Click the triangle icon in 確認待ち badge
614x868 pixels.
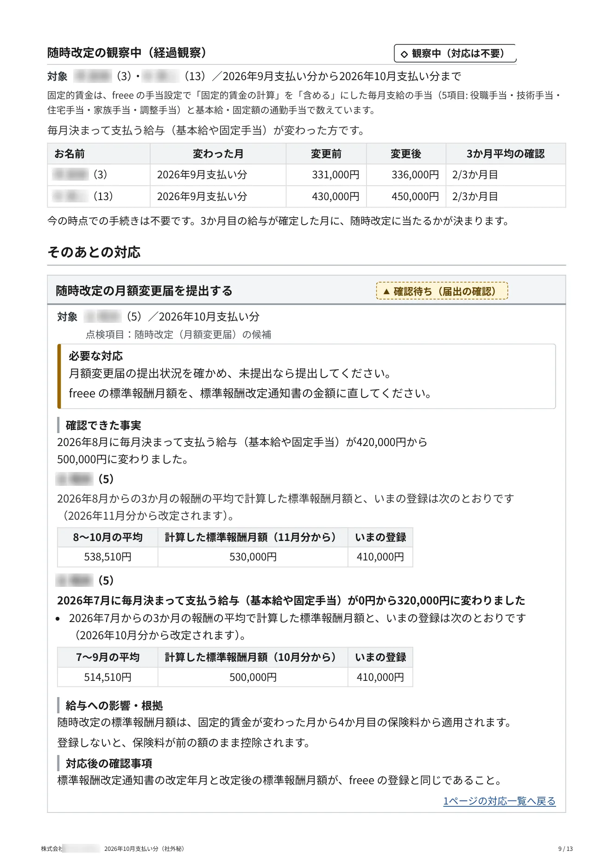[386, 291]
